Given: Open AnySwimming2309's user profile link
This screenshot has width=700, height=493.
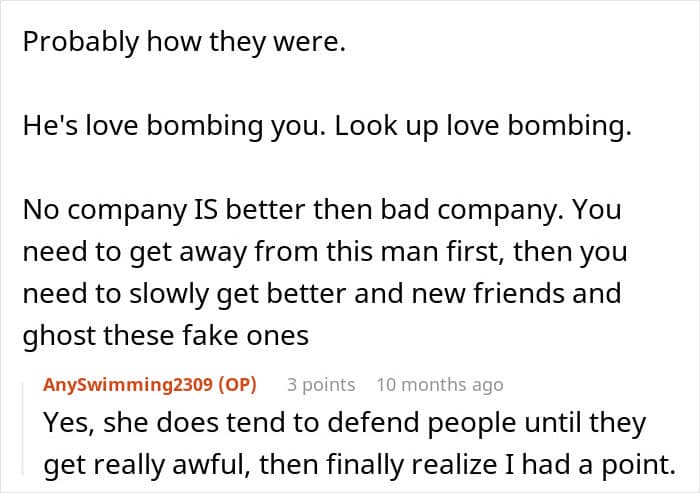Looking at the screenshot, I should pos(126,385).
